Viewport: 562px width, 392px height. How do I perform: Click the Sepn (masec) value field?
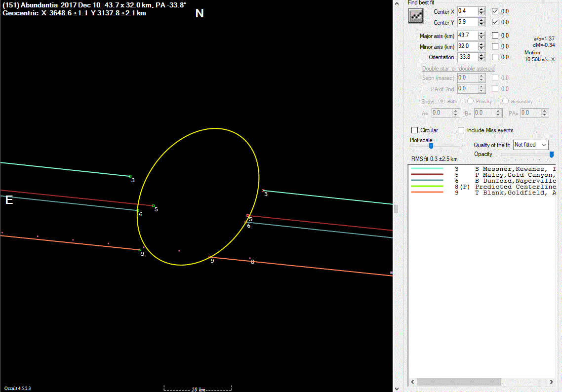pos(467,78)
